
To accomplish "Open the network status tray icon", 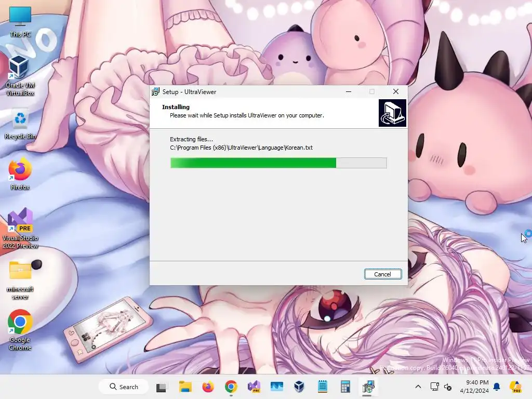I will pos(434,387).
